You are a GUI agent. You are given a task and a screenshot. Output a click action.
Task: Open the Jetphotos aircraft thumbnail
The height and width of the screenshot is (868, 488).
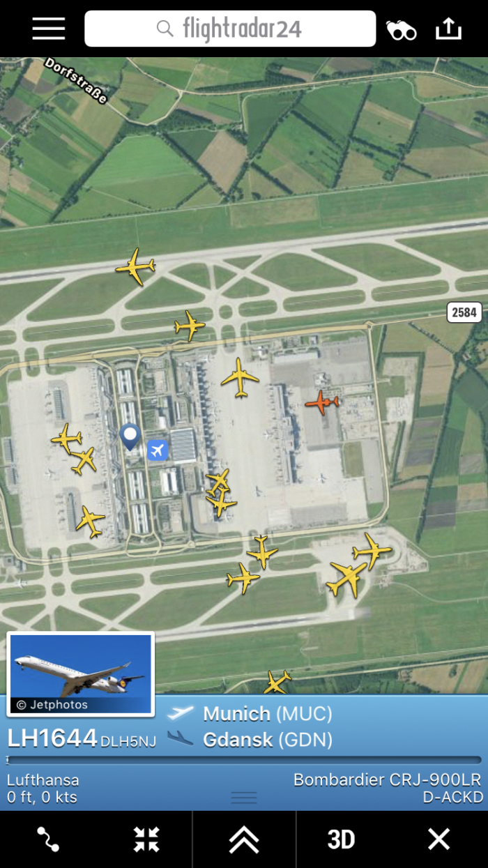81,674
